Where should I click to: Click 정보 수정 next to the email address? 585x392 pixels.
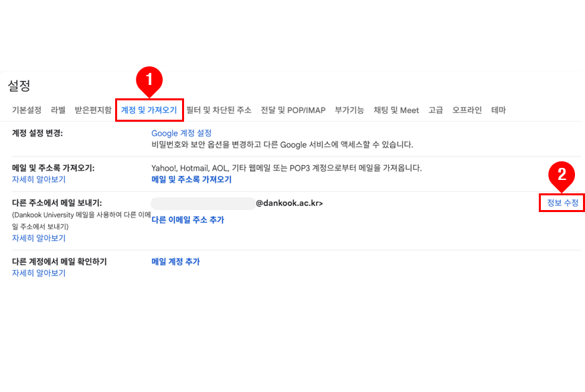pyautogui.click(x=562, y=203)
